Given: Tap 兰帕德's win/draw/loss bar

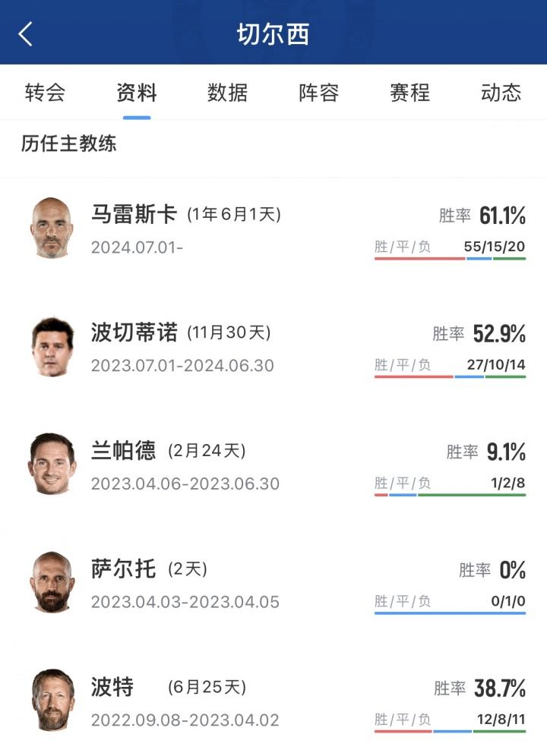Looking at the screenshot, I should click(452, 493).
